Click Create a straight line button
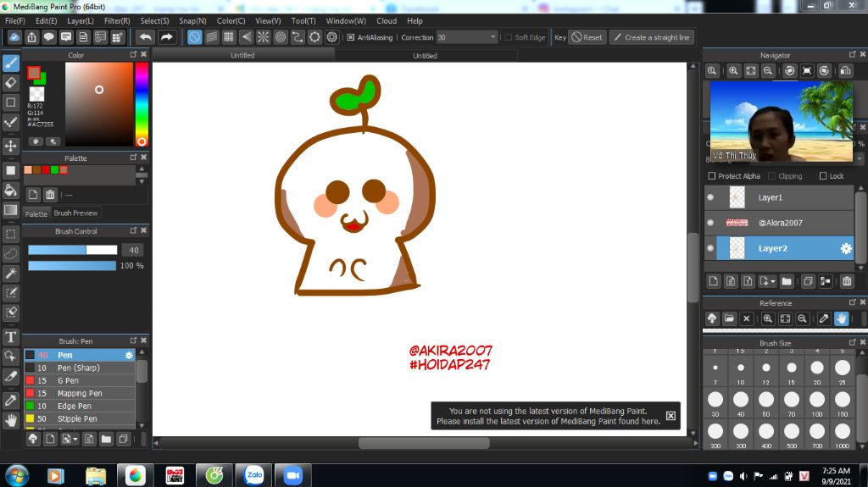 tap(652, 37)
